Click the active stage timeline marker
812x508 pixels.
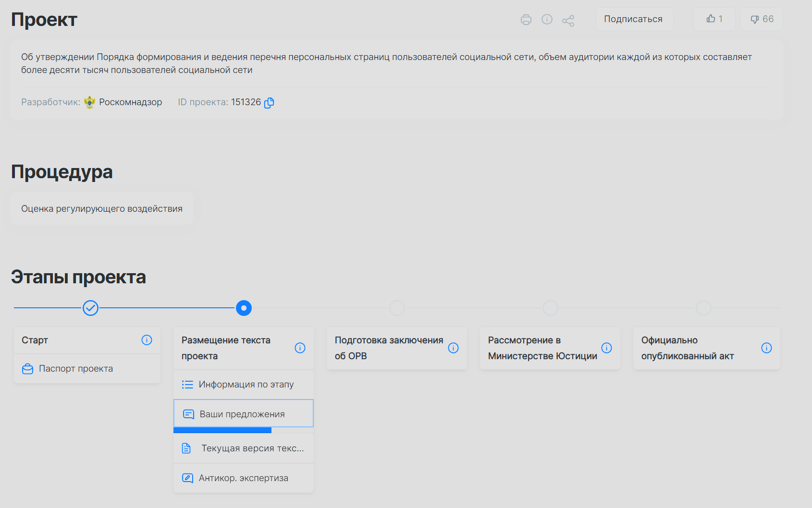click(244, 308)
